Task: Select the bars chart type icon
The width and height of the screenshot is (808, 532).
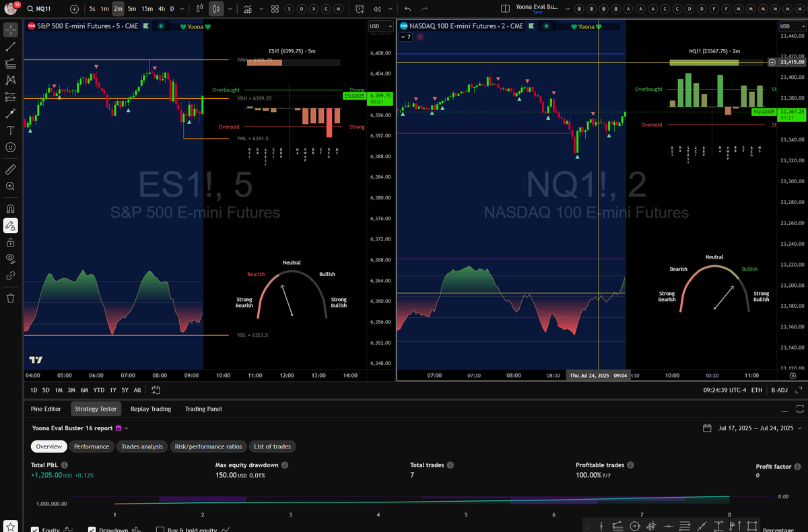Action: 200,9
